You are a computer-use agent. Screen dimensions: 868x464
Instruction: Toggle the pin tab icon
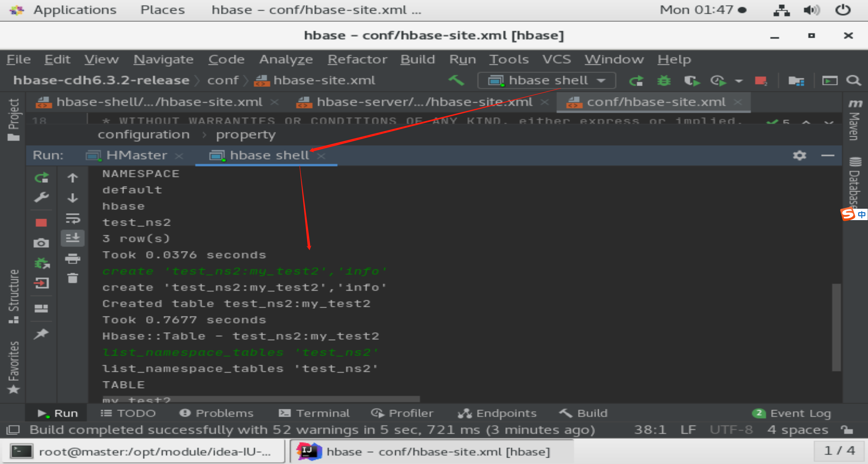coord(41,334)
